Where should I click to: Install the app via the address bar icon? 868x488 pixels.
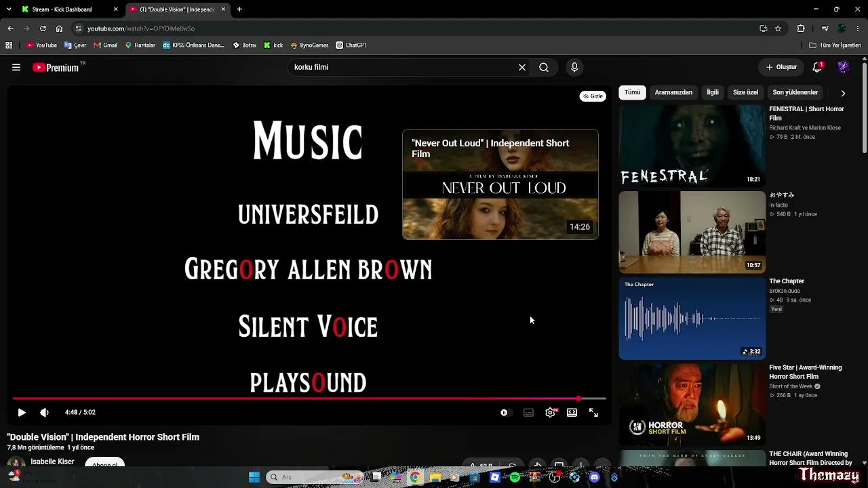coord(764,28)
